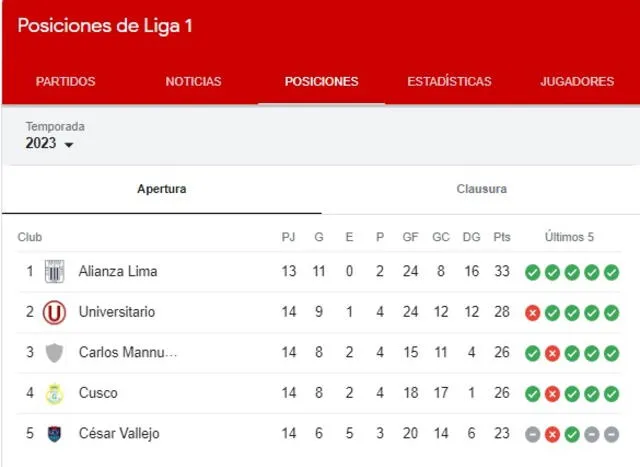Open the Alianza Lima team link
The width and height of the screenshot is (640, 467).
(118, 271)
